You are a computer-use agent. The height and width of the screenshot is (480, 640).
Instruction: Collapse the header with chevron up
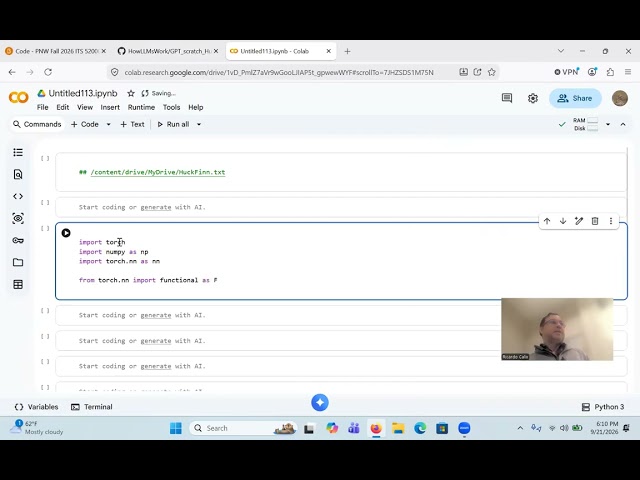point(623,124)
